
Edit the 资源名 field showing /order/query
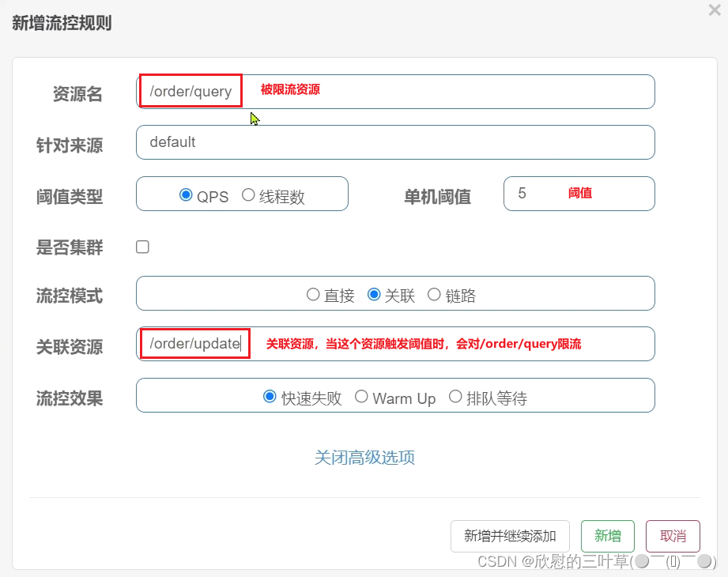188,91
